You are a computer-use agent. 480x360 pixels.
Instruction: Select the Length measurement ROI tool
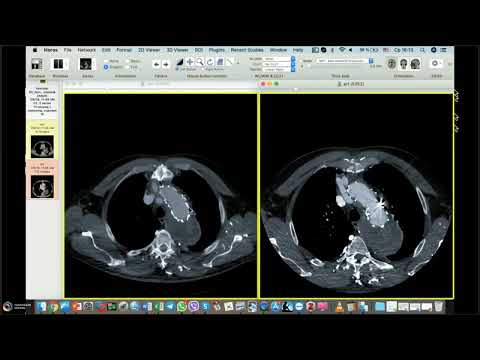click(x=230, y=62)
